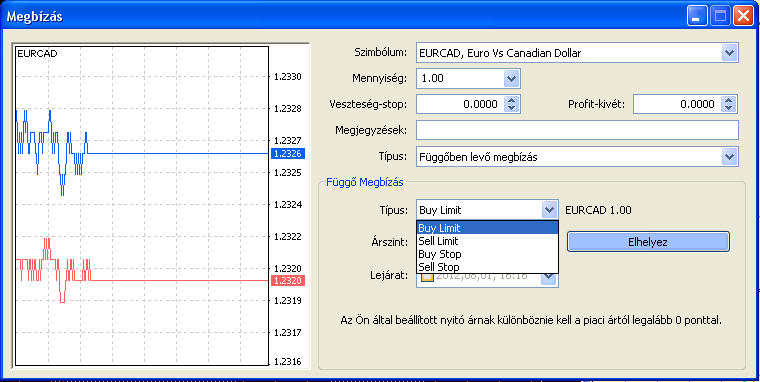Click the Függő Megbízás group heading
Screen dimensions: 760x382
pos(364,182)
